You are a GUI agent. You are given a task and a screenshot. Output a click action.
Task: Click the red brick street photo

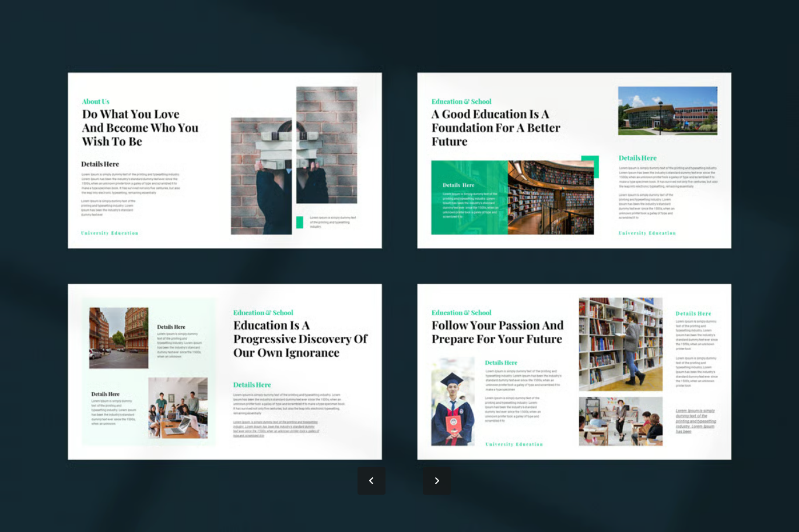click(x=118, y=338)
